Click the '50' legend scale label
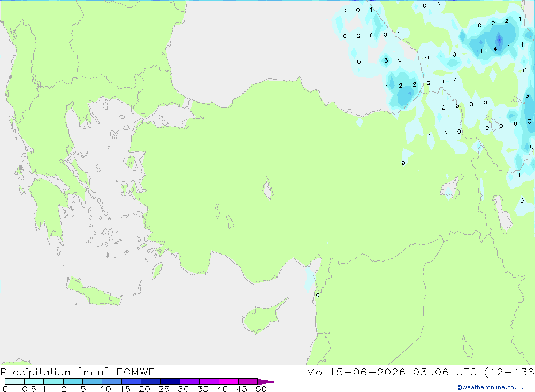 262,389
